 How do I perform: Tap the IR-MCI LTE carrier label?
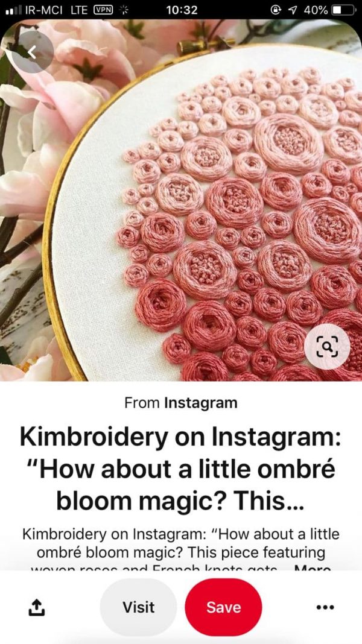tap(57, 10)
